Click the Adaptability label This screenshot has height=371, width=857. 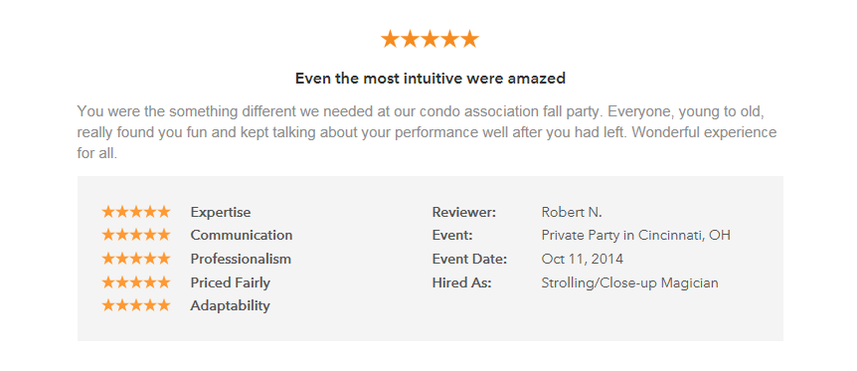[x=230, y=306]
